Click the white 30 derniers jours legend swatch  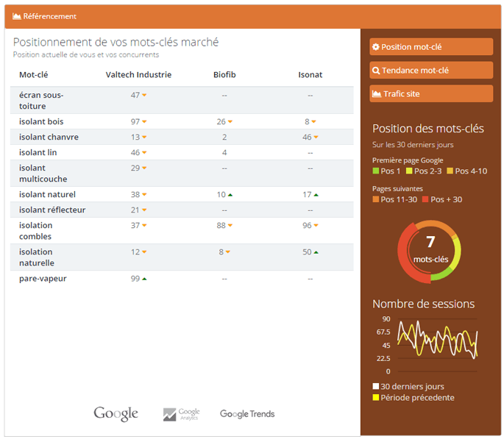[375, 386]
